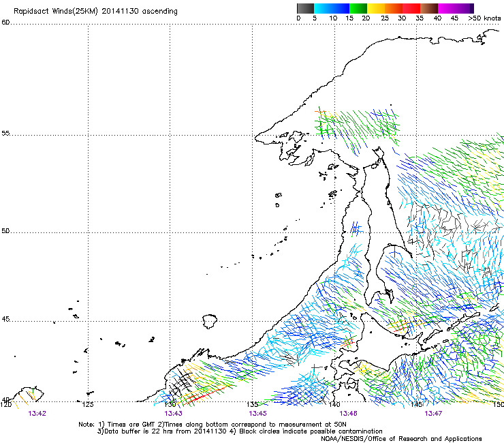Click the cyan-blue 5-15 knots legend swatch

[332, 8]
